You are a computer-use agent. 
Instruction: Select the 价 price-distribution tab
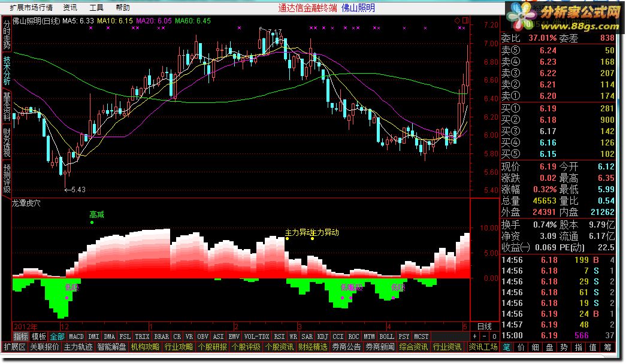[521, 347]
